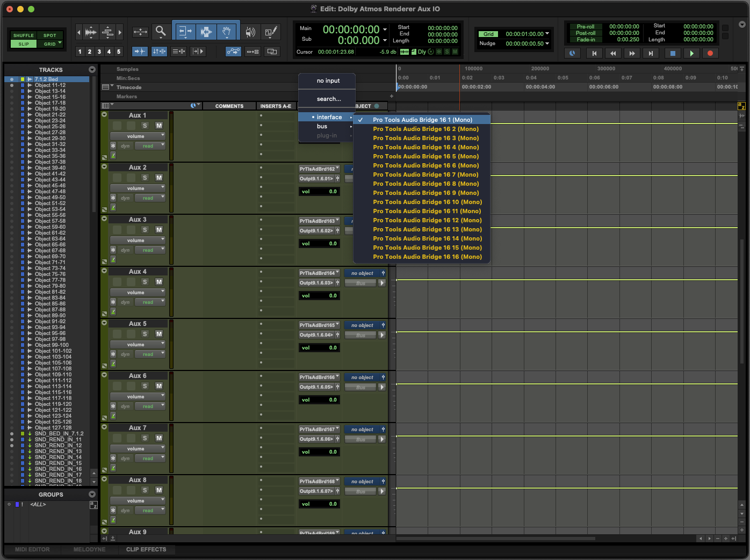
Task: Switch to Clip Effects tab
Action: click(x=146, y=549)
